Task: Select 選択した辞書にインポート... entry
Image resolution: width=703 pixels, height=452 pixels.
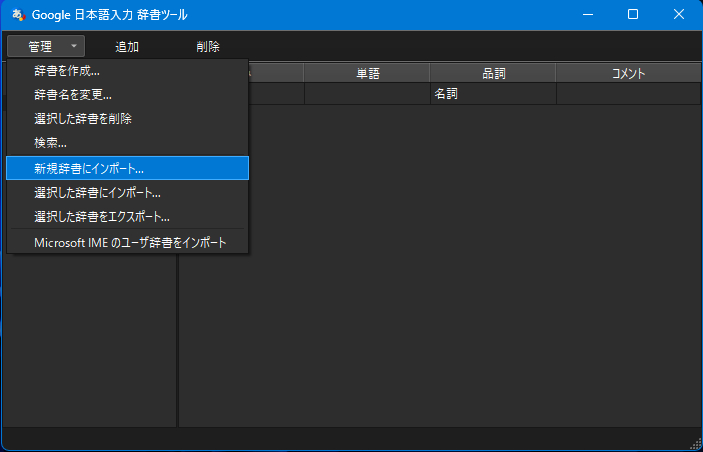Action: point(127,193)
